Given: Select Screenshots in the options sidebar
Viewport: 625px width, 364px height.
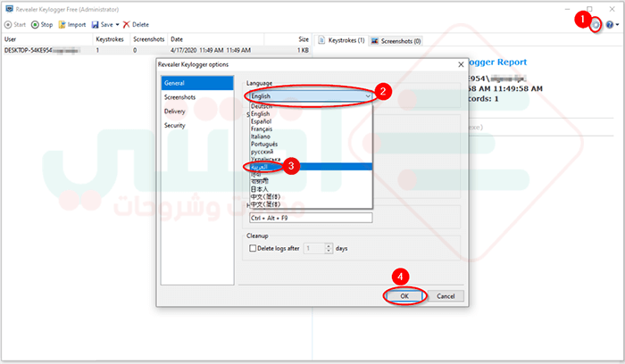Looking at the screenshot, I should [x=197, y=97].
